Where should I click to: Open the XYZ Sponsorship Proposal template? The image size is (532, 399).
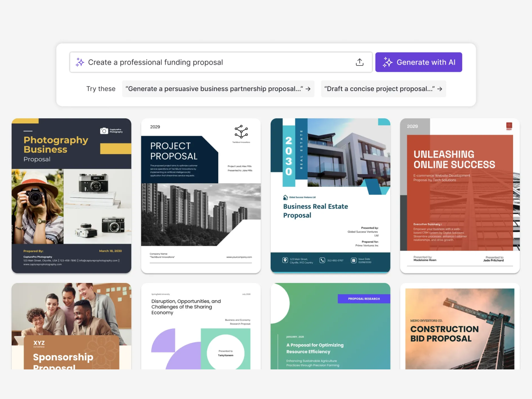pos(71,326)
